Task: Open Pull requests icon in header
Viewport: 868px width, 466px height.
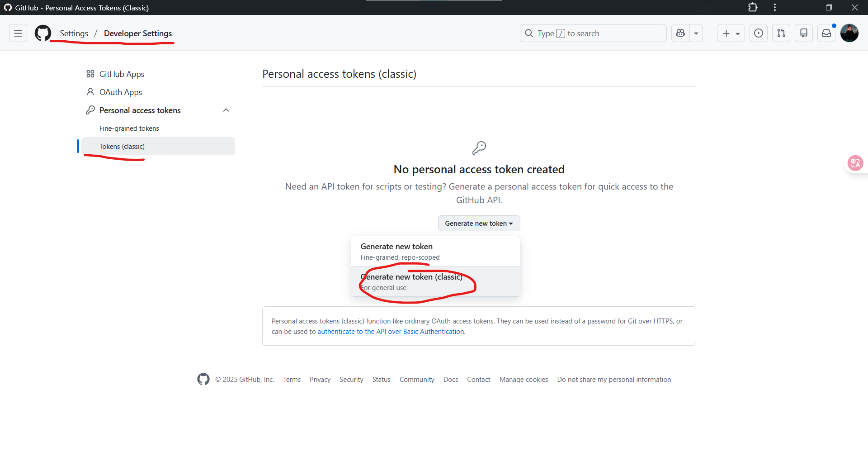Action: (781, 33)
